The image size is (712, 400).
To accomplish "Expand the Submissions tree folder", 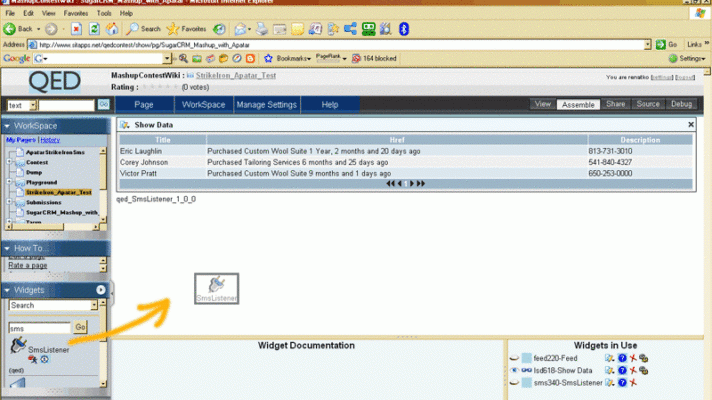I will point(9,202).
